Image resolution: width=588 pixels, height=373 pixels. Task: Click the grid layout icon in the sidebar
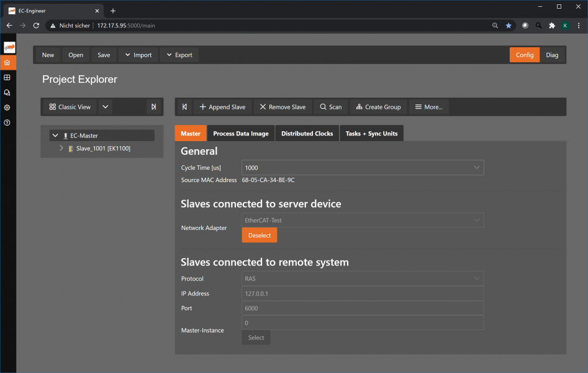[x=7, y=78]
